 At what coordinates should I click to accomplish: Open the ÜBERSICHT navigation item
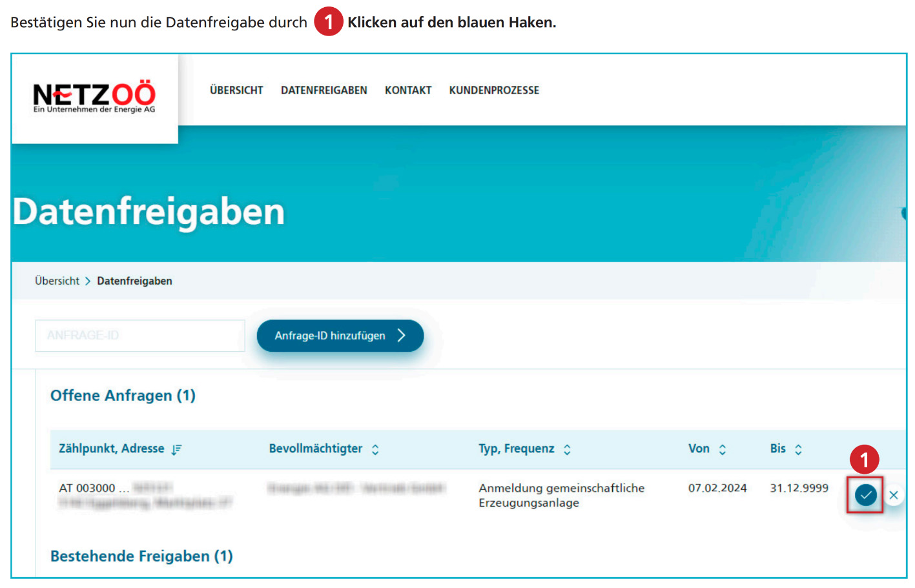[236, 90]
